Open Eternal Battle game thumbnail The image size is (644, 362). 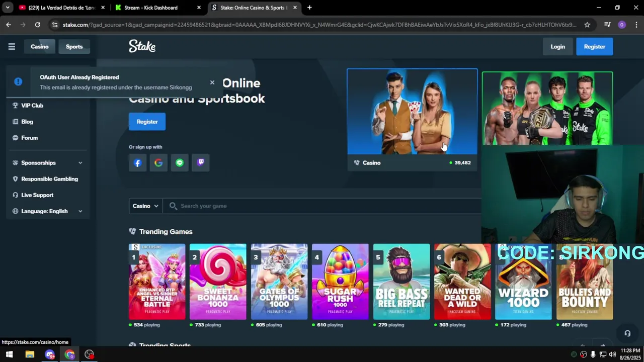[x=157, y=282]
